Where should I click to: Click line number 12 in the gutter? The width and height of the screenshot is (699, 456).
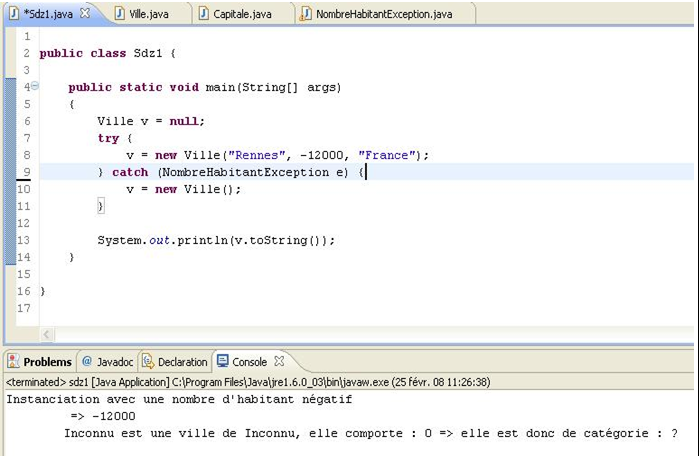point(24,223)
